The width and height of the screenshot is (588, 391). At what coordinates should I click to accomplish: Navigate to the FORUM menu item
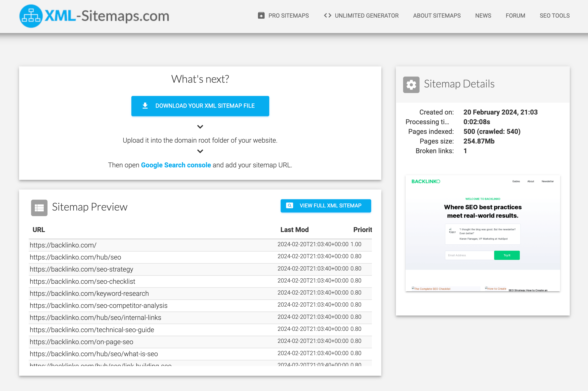(515, 15)
